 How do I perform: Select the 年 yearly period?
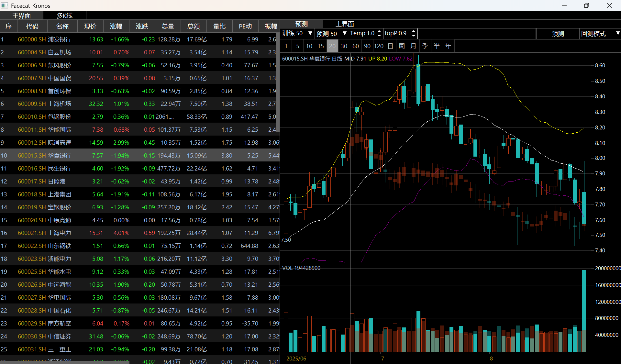448,46
